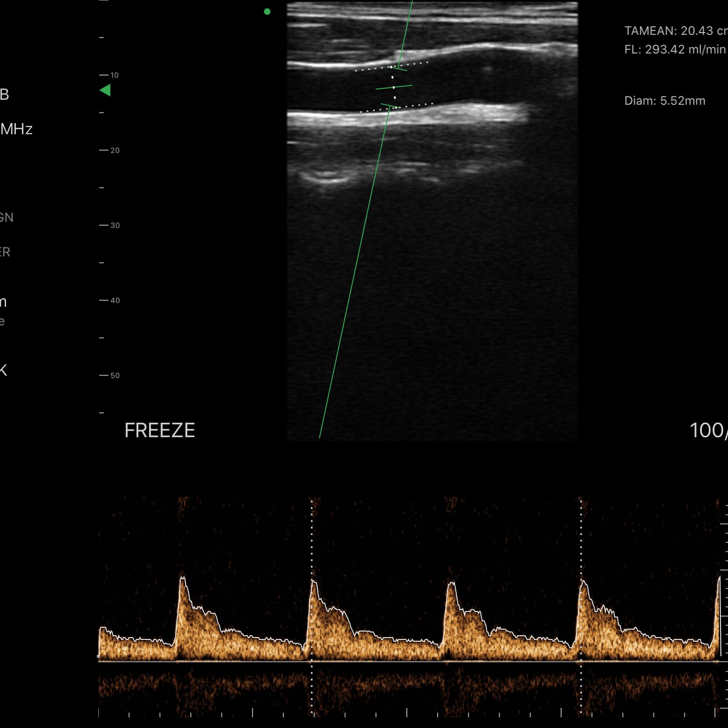Click the 10 mm depth scale mark
Image resolution: width=728 pixels, height=728 pixels.
110,75
